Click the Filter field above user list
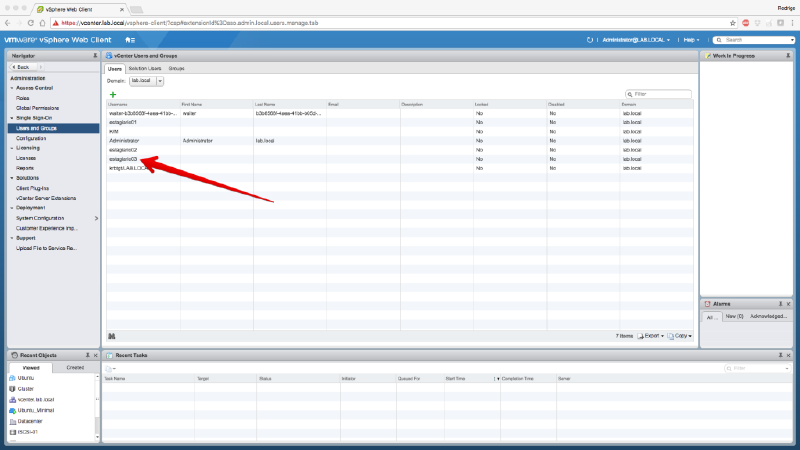Screen dimensions: 800x450 (660, 94)
